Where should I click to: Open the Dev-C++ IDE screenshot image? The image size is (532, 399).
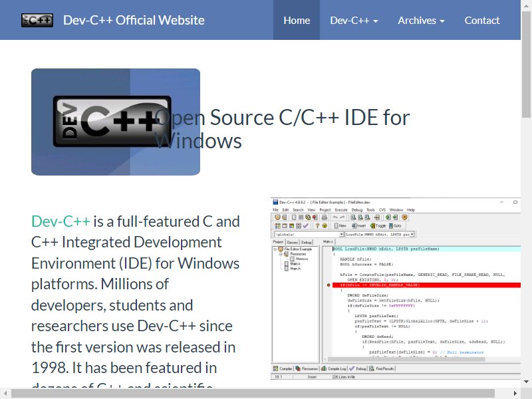[396, 289]
